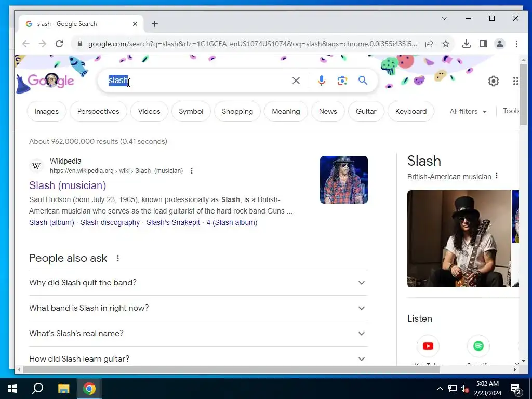Image resolution: width=532 pixels, height=399 pixels.
Task: Filter results by Images
Action: click(x=46, y=111)
